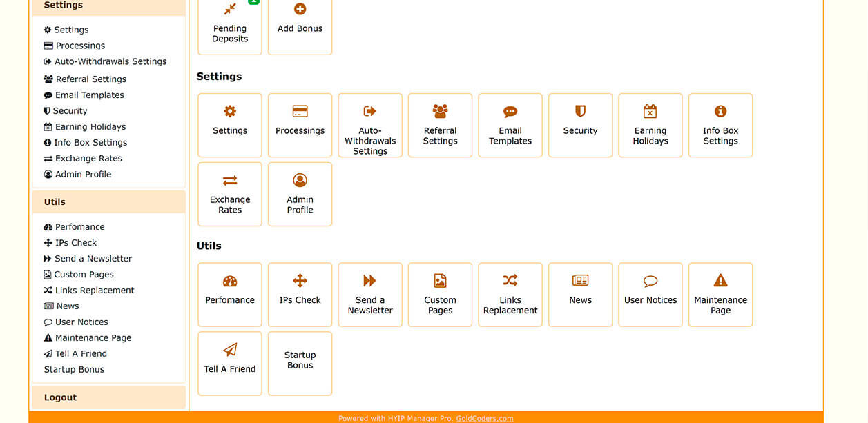Choose Links Replacement in sidebar
Viewport: 868px width, 423px height.
89,291
